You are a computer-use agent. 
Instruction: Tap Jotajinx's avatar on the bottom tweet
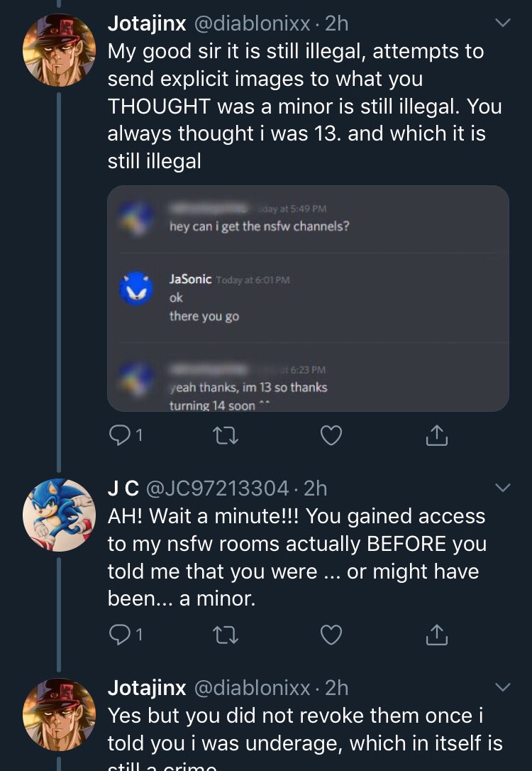pos(59,714)
